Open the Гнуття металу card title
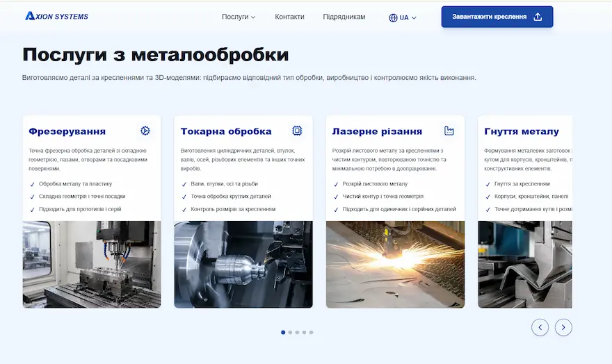 point(522,131)
